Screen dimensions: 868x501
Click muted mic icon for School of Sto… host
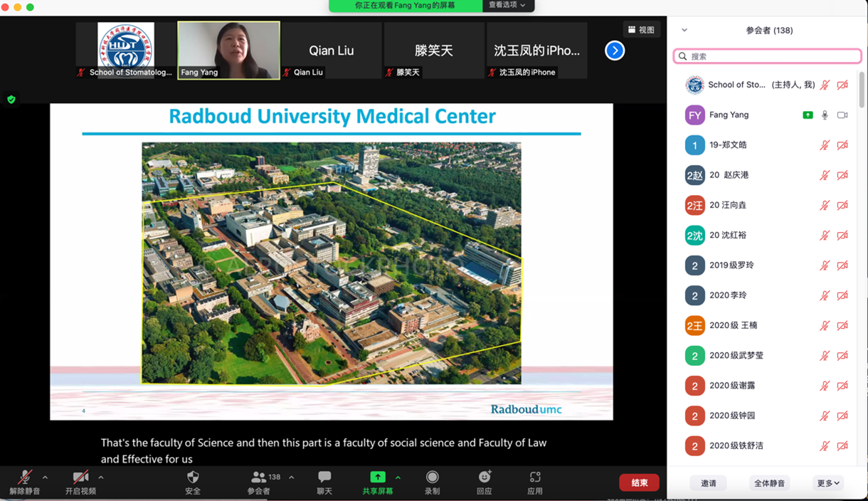(825, 85)
